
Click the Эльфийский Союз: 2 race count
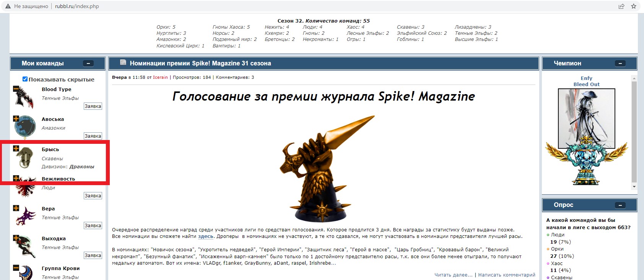point(422,33)
